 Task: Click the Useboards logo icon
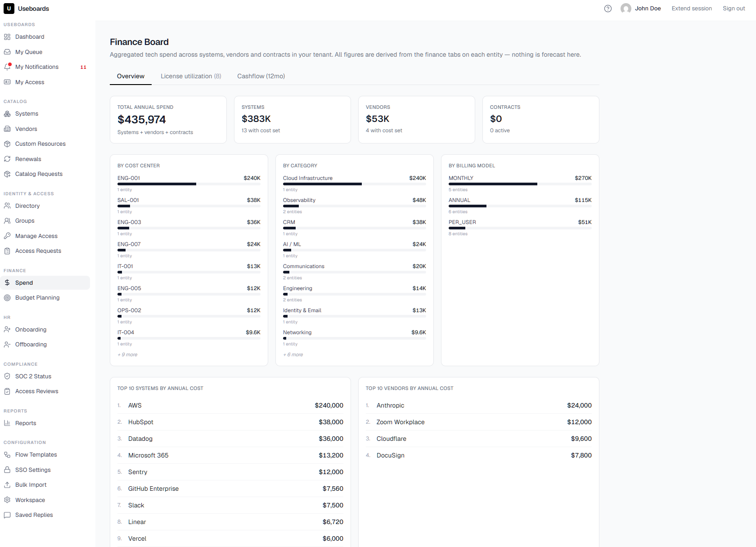pyautogui.click(x=9, y=9)
